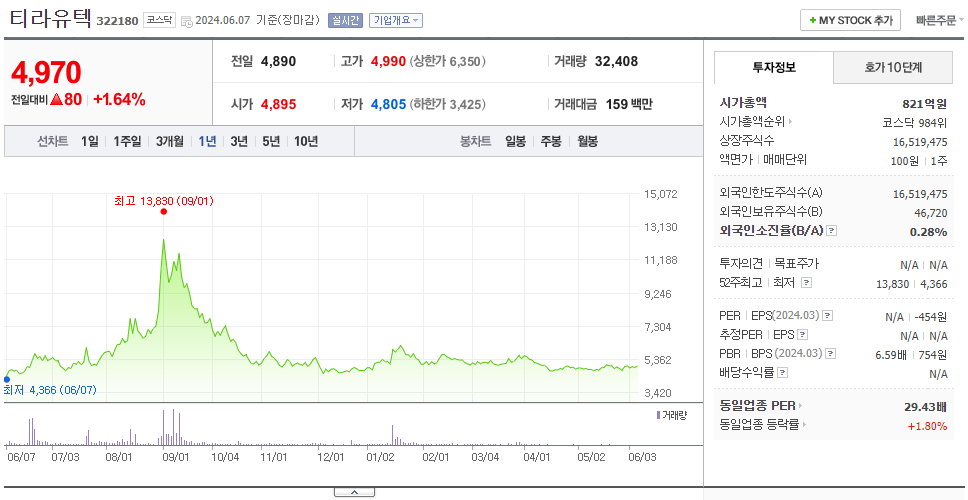This screenshot has width=968, height=500.
Task: Click help icon next to PBR BPS
Action: click(x=831, y=354)
